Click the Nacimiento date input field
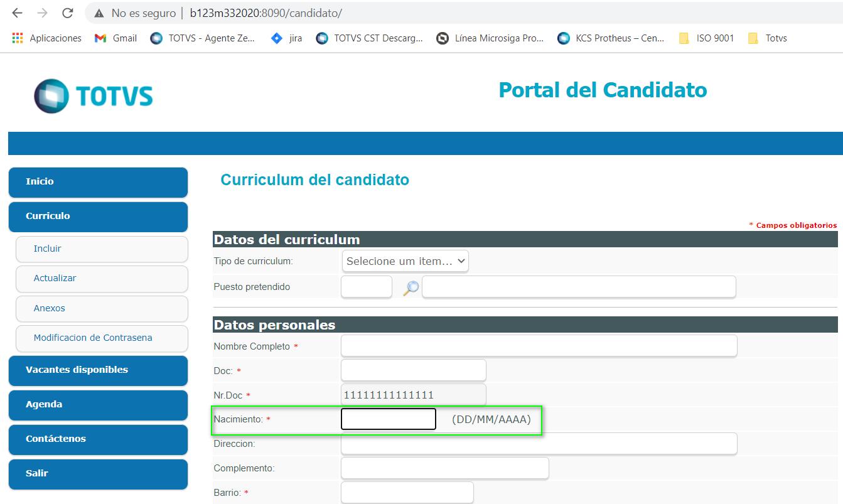843x504 pixels. click(x=389, y=419)
